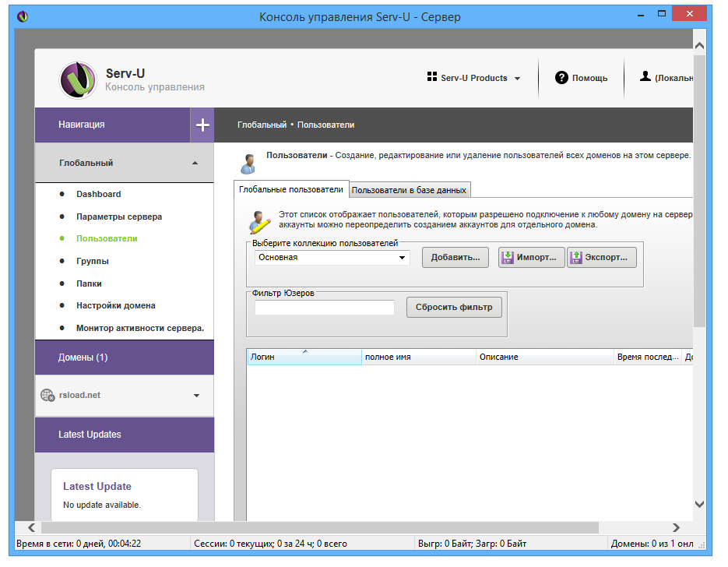
Task: Click the Домены (1) section header
Action: (125, 357)
